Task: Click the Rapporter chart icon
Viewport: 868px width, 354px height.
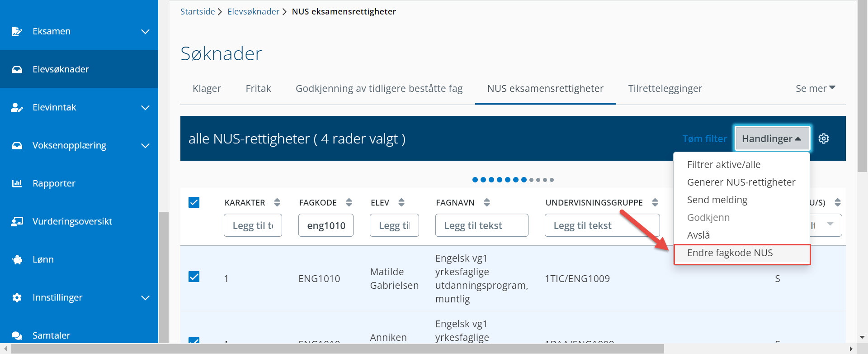Action: [x=17, y=183]
